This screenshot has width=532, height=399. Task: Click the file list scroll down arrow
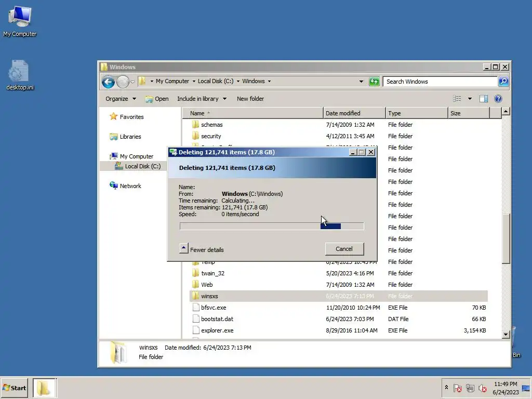(x=506, y=335)
